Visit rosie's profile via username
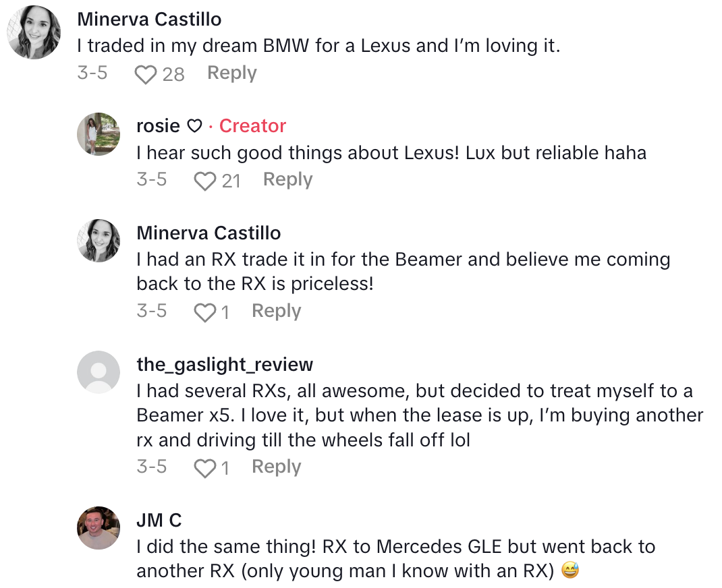This screenshot has height=588, width=722. point(158,126)
